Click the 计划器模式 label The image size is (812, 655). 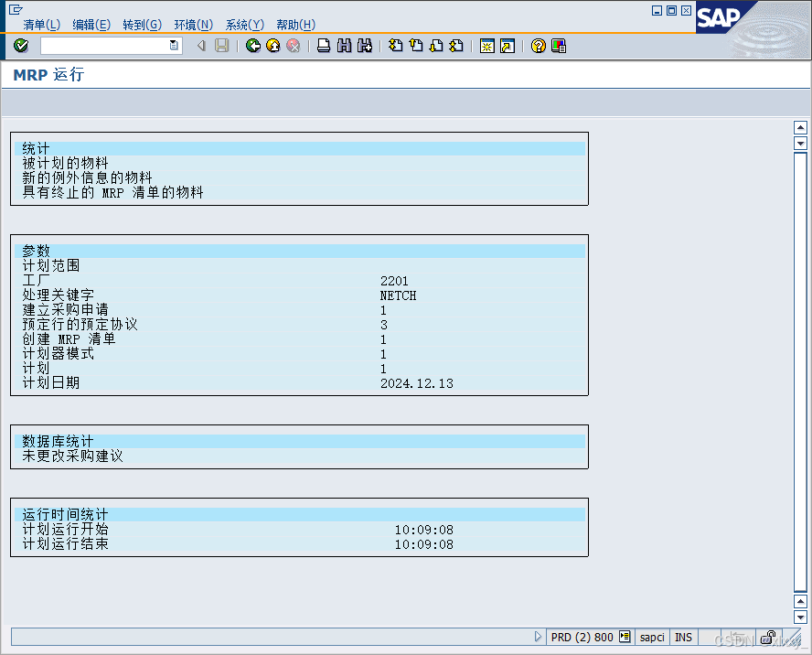(x=58, y=353)
